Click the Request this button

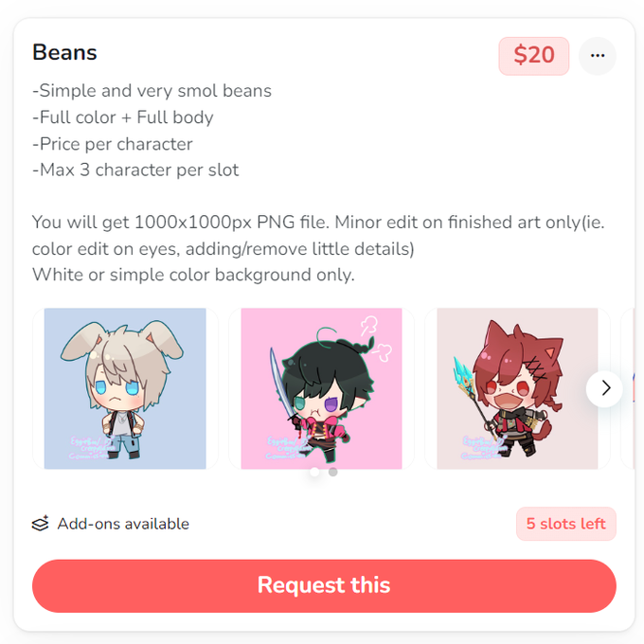(x=324, y=585)
